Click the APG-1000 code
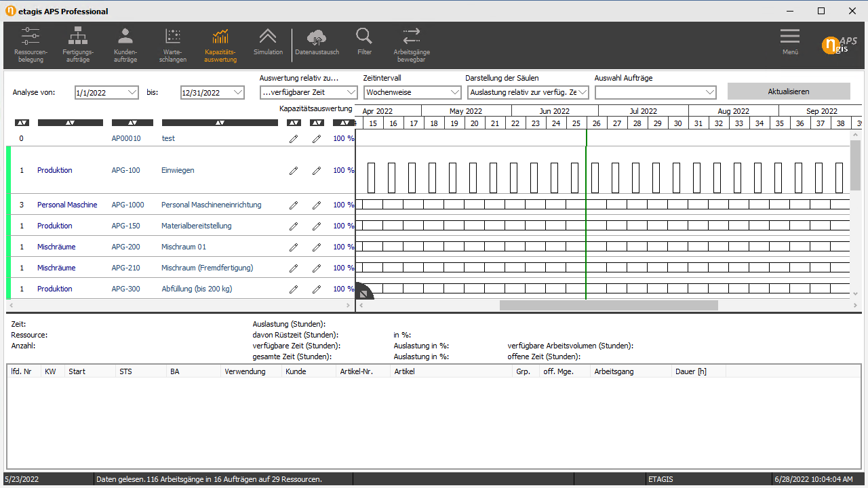This screenshot has width=868, height=488. tap(128, 205)
